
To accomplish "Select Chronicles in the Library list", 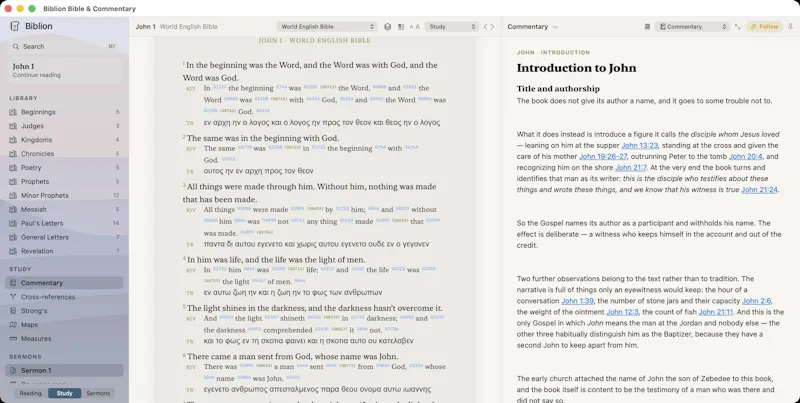I will coord(64,154).
